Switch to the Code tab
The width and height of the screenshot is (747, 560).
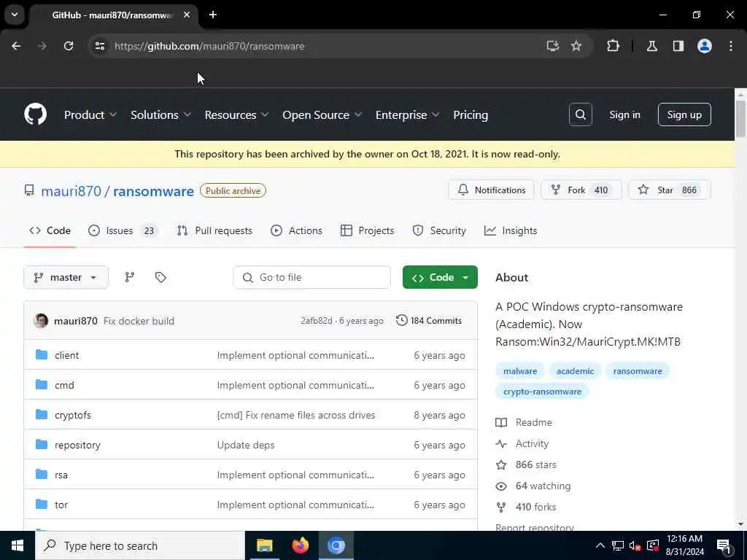[50, 230]
